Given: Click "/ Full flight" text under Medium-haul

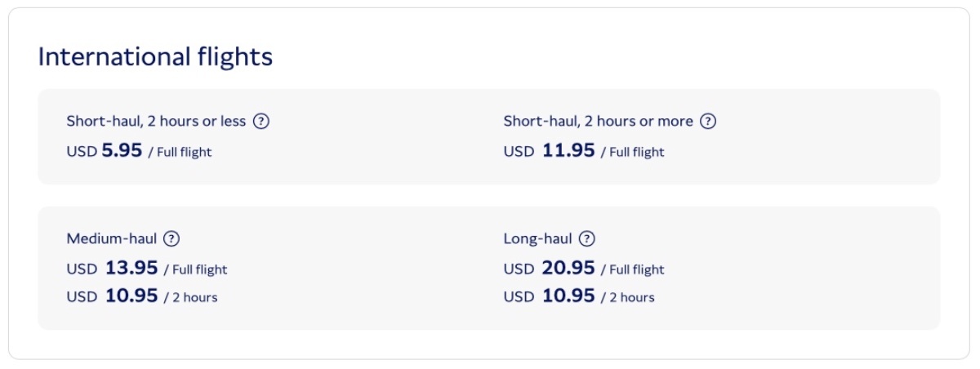Looking at the screenshot, I should (x=195, y=269).
